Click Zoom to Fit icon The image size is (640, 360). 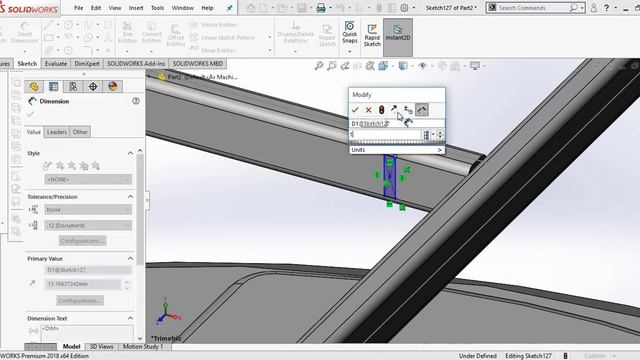click(x=319, y=66)
